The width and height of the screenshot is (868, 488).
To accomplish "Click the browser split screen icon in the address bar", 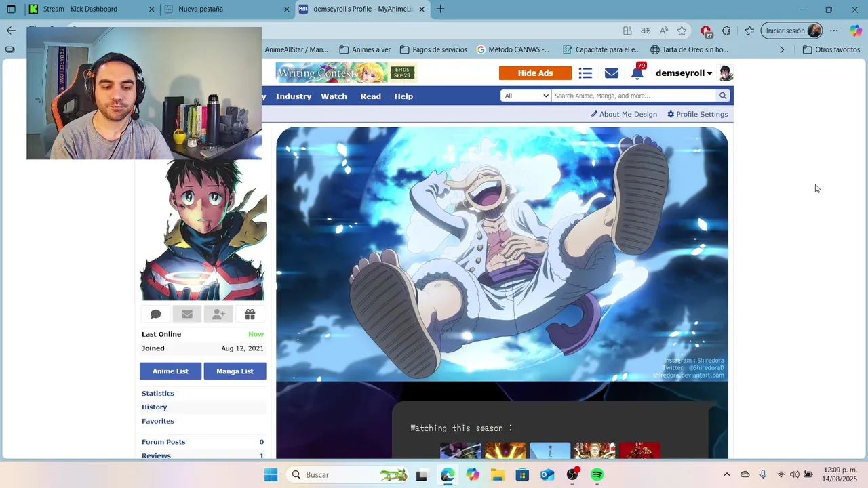I will (627, 30).
